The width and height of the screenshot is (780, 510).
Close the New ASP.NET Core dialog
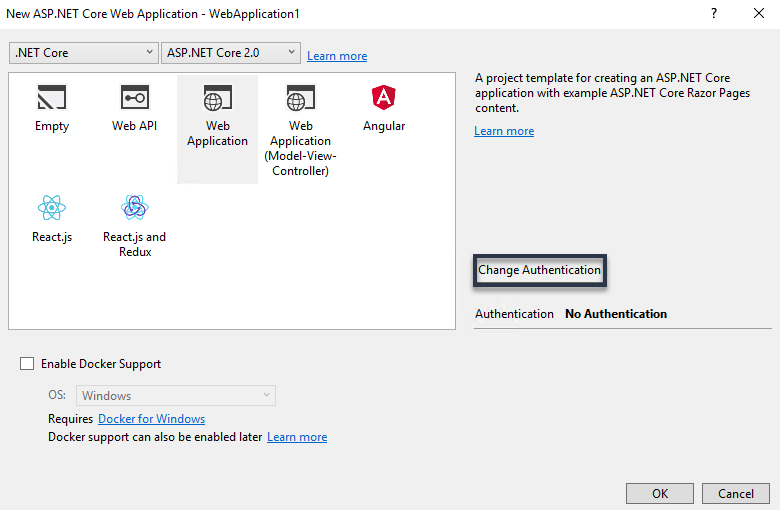[759, 13]
